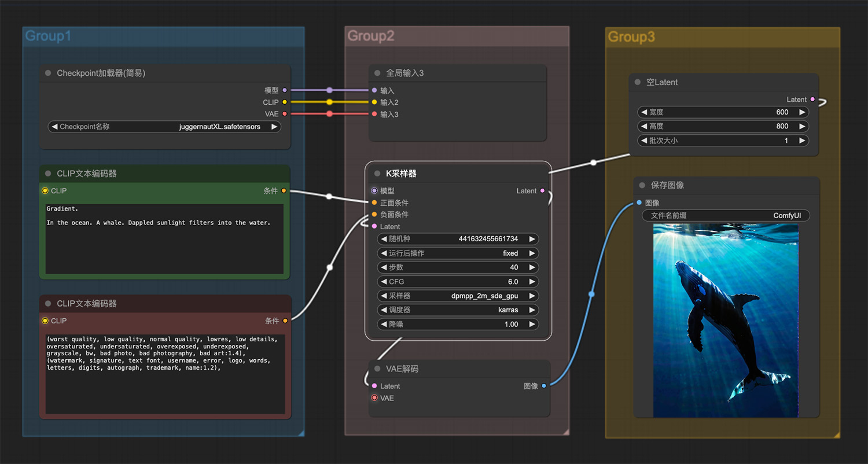Viewport: 868px width, 464px height.
Task: Select previous checkpoint with left arrow of Checkpoint名称
Action: tap(54, 127)
